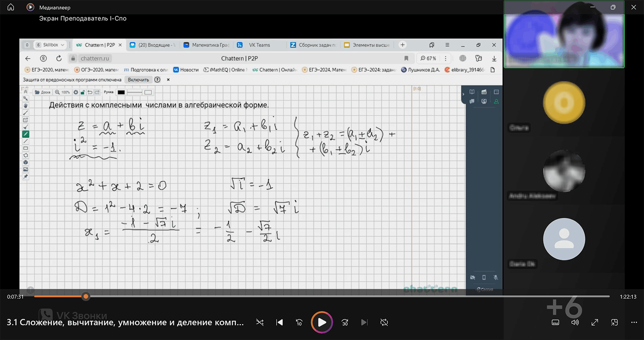Click the volume speaker icon
This screenshot has height=340, width=644.
pyautogui.click(x=575, y=322)
